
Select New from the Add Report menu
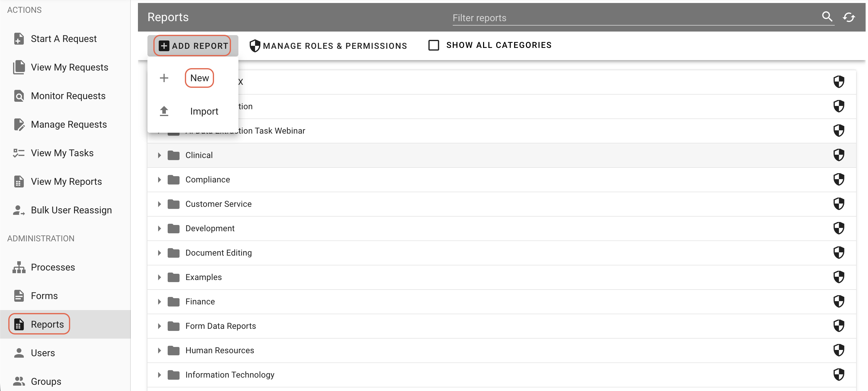click(x=199, y=78)
